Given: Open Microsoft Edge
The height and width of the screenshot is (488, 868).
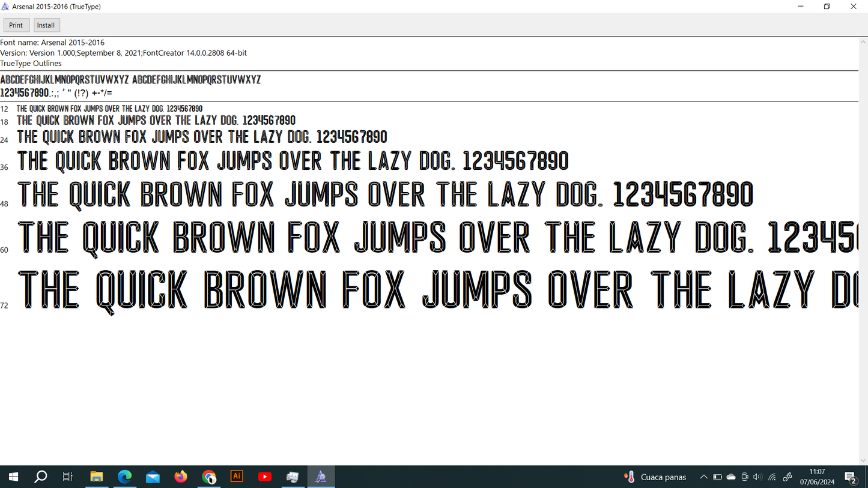Looking at the screenshot, I should [x=125, y=477].
